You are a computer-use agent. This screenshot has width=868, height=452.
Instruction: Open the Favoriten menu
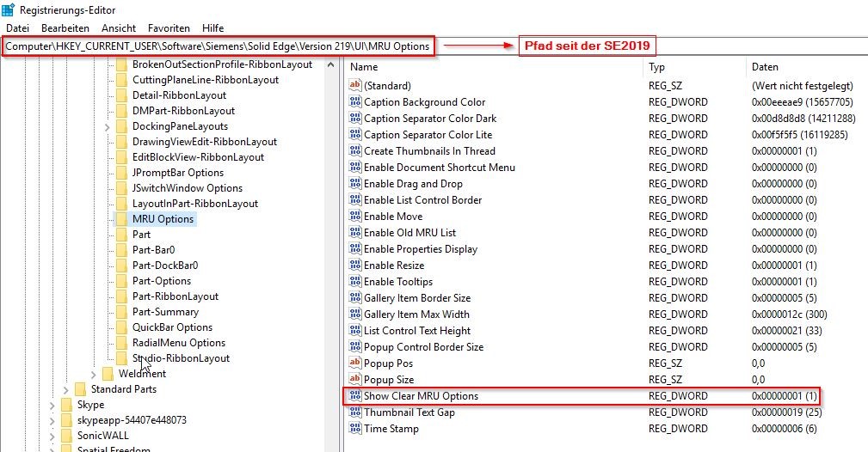[169, 27]
